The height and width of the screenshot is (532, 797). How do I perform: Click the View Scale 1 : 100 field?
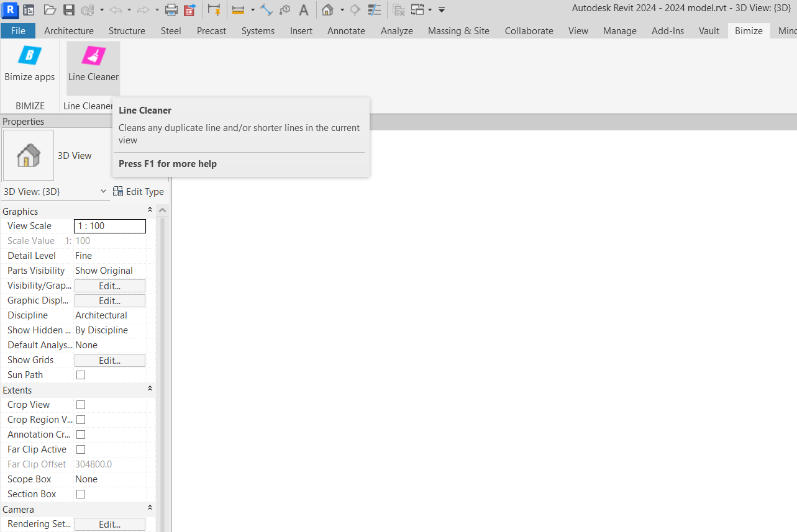[110, 226]
